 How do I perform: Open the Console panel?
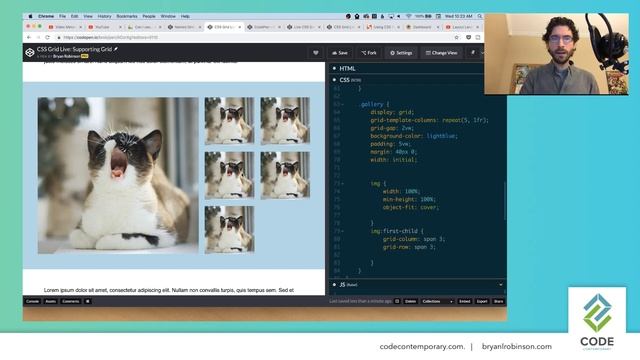pos(32,301)
